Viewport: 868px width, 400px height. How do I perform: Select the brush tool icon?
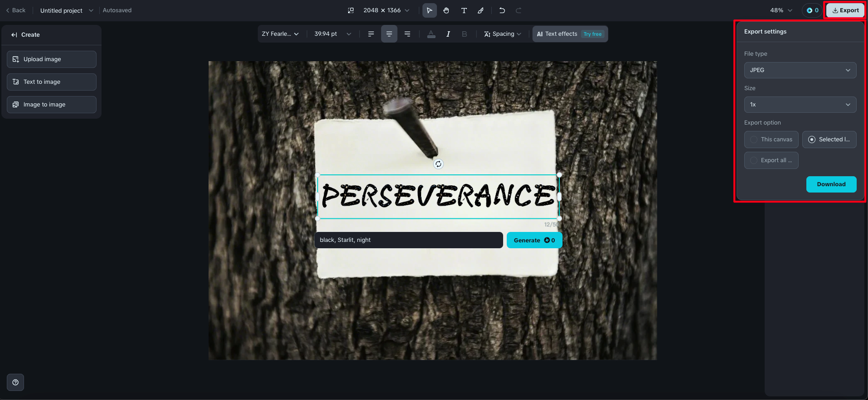[x=481, y=10]
